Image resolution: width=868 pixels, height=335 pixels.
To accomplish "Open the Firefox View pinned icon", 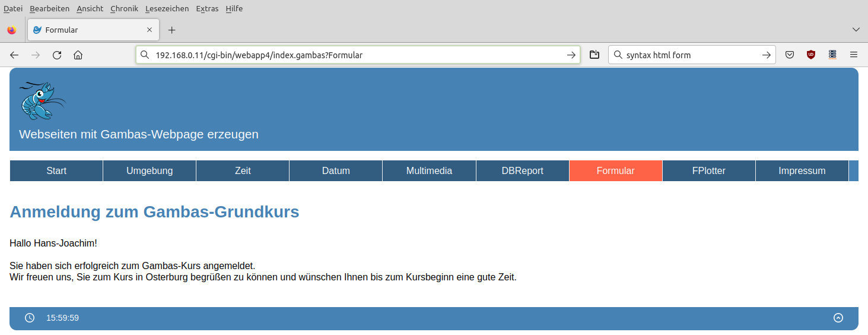I will point(12,30).
